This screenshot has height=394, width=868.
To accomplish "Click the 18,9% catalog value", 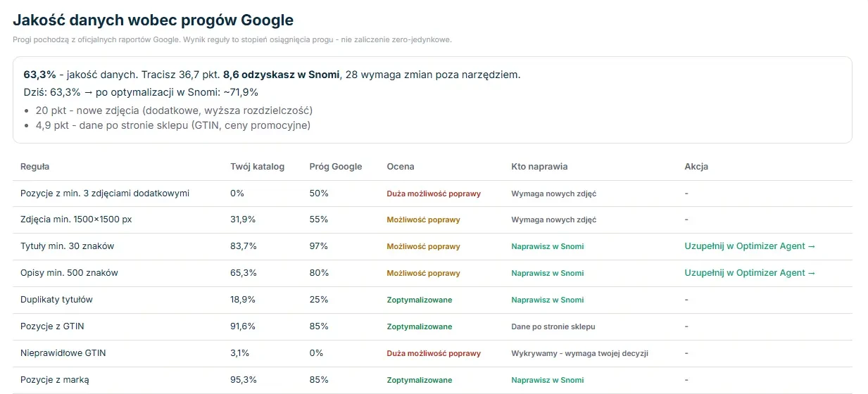I will click(243, 300).
